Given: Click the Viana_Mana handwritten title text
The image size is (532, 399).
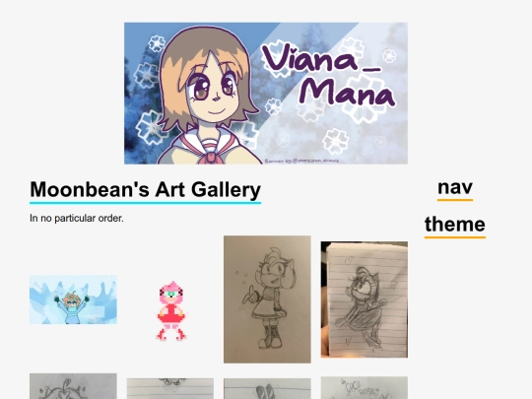Looking at the screenshot, I should [328, 75].
